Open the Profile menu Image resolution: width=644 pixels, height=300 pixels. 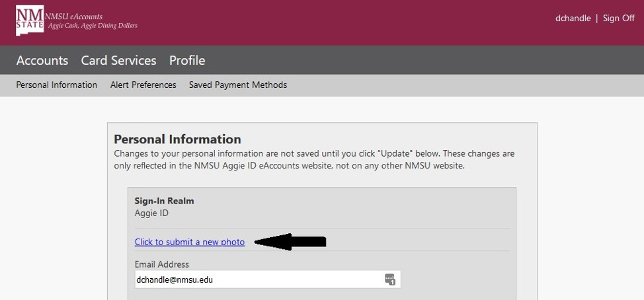point(187,60)
